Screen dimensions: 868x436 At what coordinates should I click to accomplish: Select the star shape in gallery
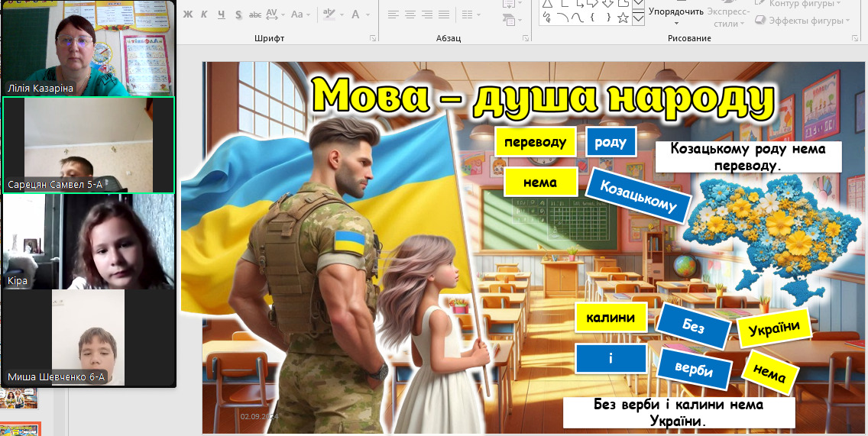point(623,18)
